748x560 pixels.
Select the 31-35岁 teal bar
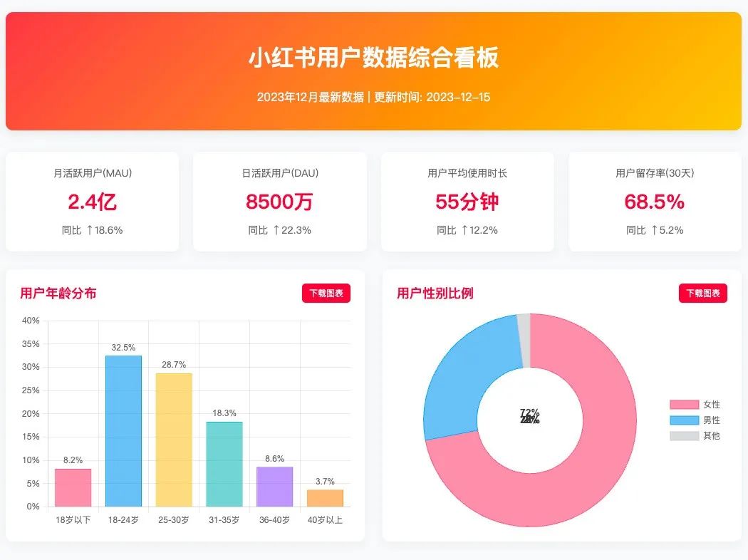[224, 464]
